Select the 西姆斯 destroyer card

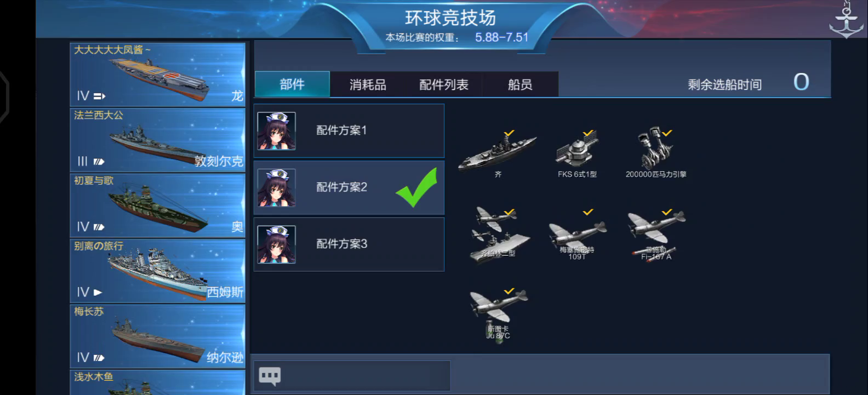pos(157,270)
